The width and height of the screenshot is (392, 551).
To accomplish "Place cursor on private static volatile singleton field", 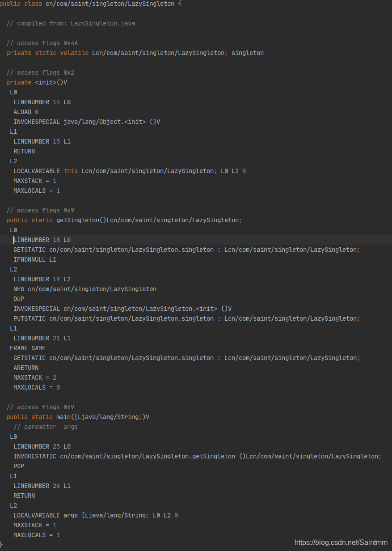I will 135,53.
